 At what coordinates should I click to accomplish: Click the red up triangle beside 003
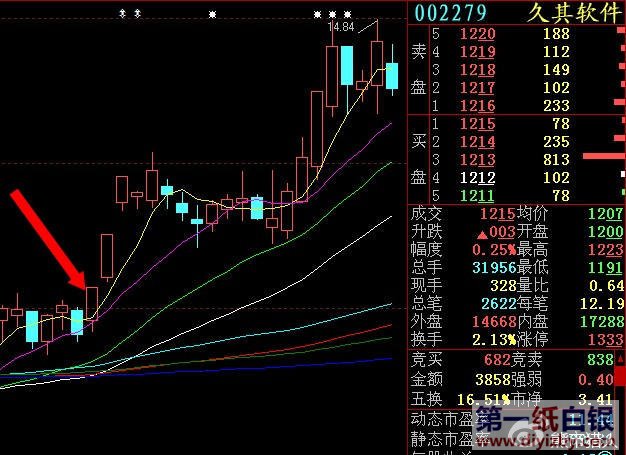[x=482, y=234]
